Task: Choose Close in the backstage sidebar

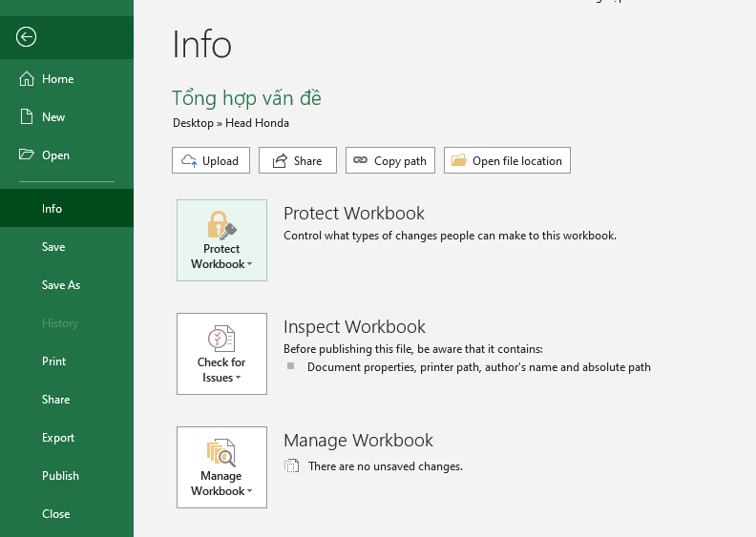Action: (56, 514)
